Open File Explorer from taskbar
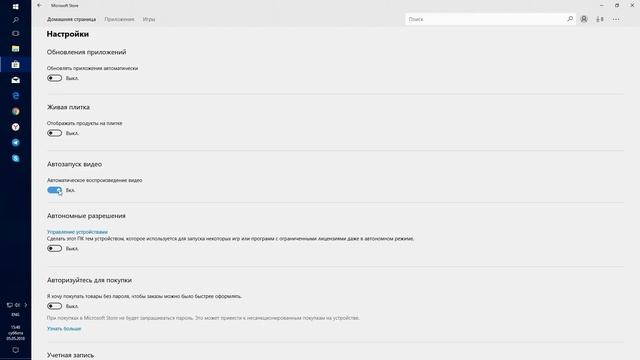 pos(16,49)
